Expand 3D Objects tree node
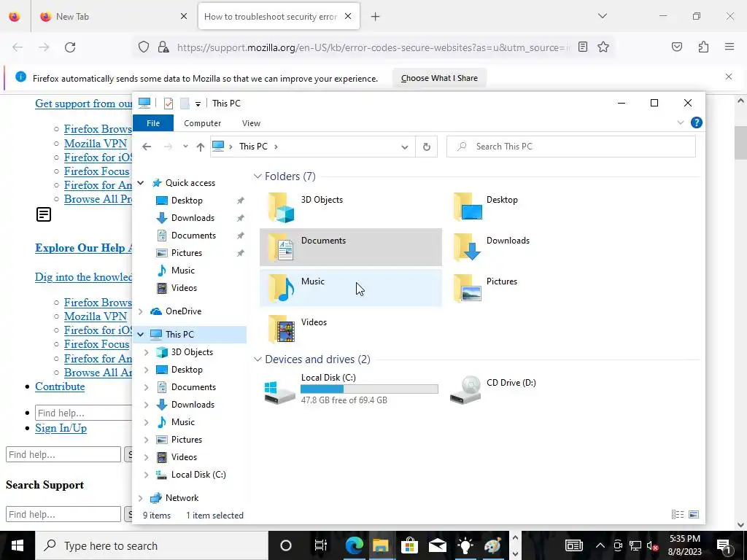The image size is (747, 560). click(x=146, y=352)
